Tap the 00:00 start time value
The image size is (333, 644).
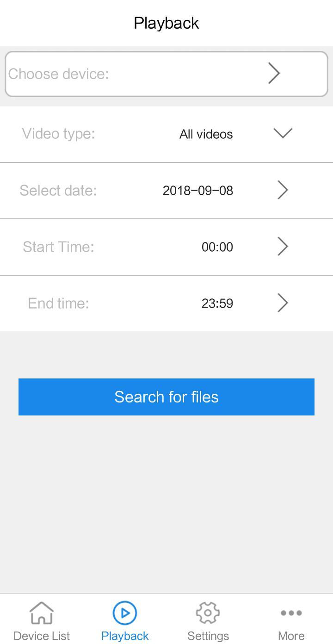[x=217, y=247]
